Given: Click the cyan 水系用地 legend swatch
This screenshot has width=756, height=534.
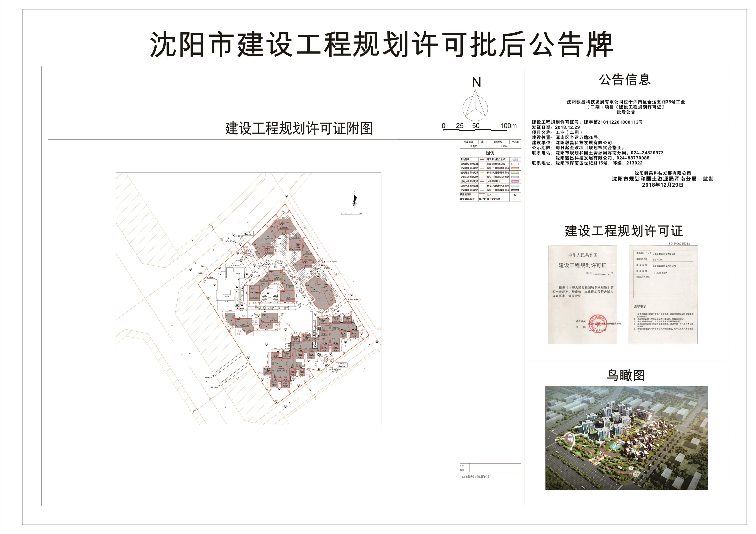Looking at the screenshot, I should coord(515,186).
